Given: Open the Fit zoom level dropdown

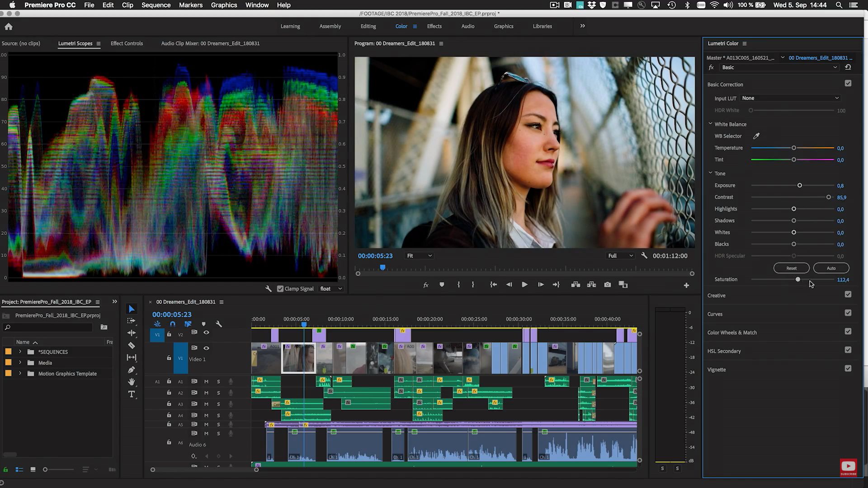Looking at the screenshot, I should click(x=419, y=256).
